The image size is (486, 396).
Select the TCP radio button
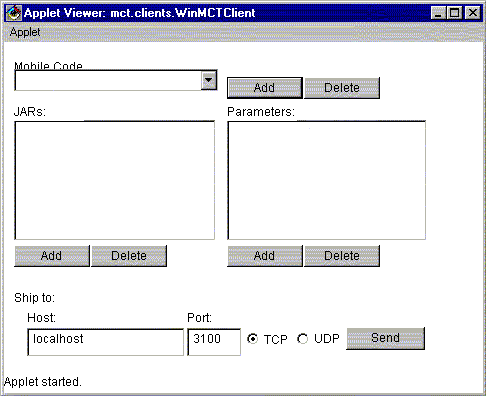pyautogui.click(x=252, y=339)
